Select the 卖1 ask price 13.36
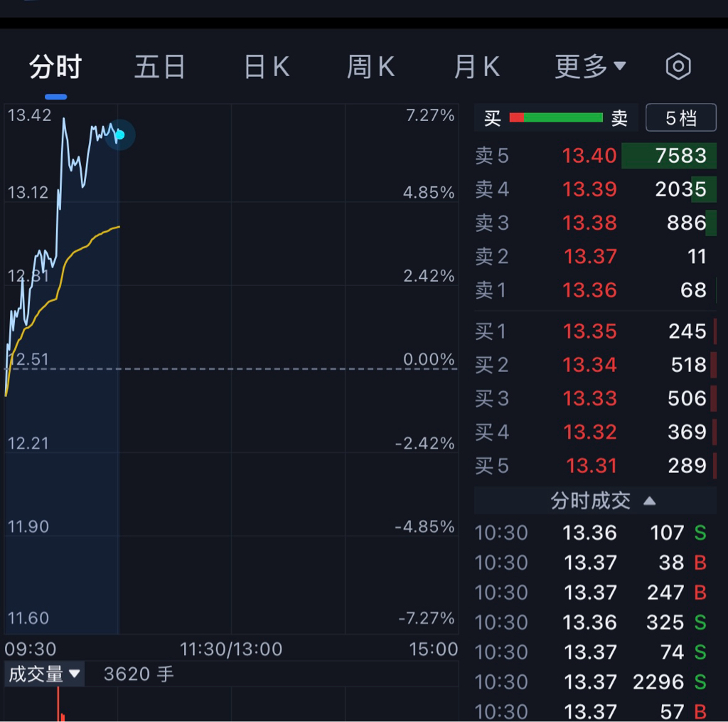728x722 pixels. (x=589, y=290)
